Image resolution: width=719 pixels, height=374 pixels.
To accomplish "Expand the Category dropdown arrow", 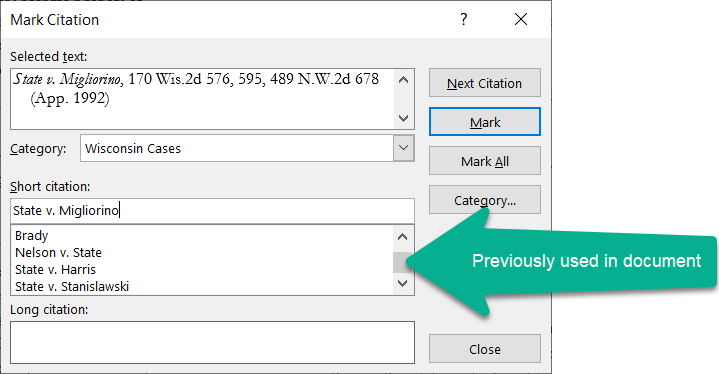I will [404, 148].
